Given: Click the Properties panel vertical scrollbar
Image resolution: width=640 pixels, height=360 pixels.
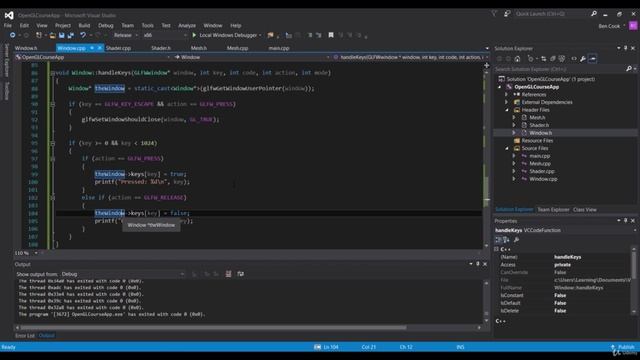Looking at the screenshot, I should [x=634, y=280].
